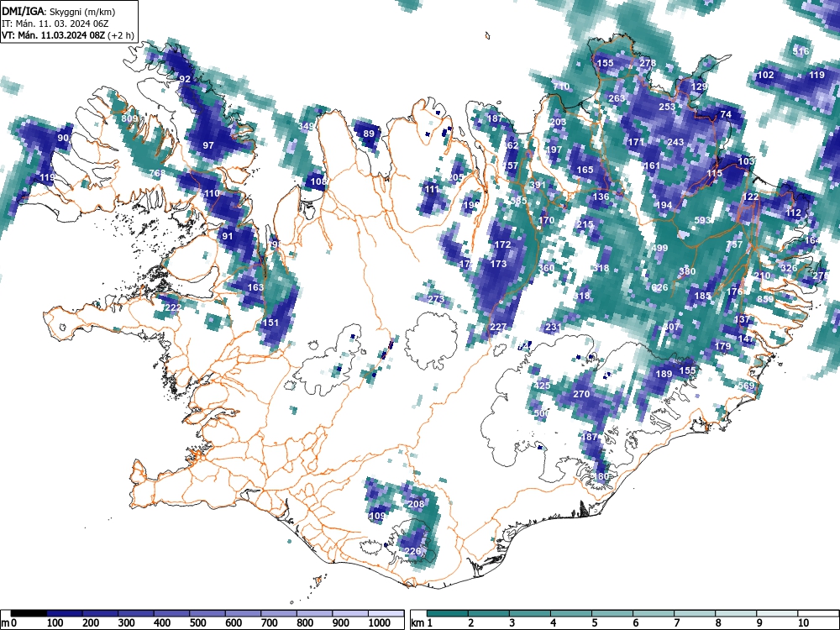Pick the visibility reading 768
840x630 pixels.
[157, 172]
